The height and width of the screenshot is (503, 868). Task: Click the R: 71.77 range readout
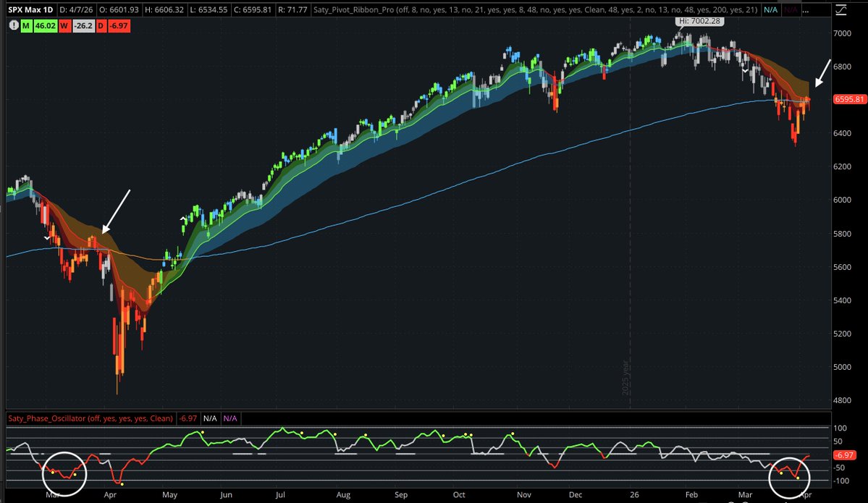(x=291, y=10)
